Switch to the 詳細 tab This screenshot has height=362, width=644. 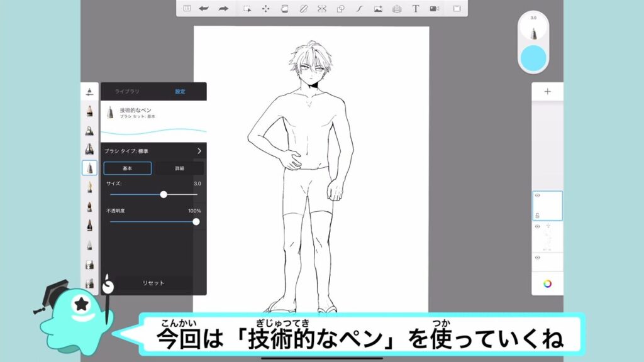179,168
